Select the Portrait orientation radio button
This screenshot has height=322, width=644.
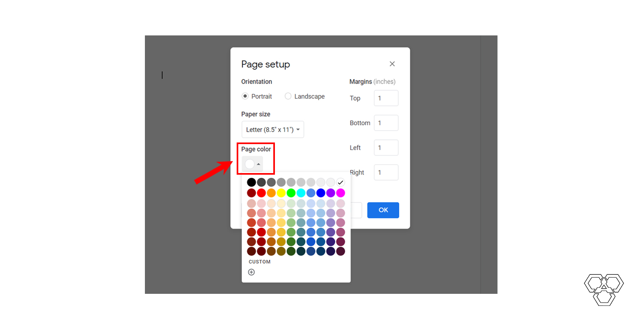point(245,96)
